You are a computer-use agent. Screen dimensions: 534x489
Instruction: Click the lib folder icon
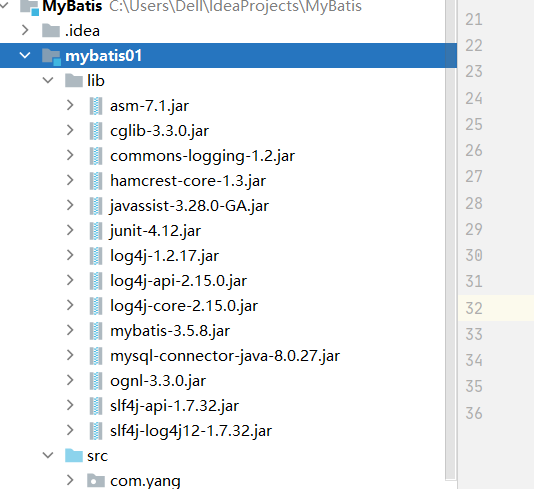(x=74, y=81)
